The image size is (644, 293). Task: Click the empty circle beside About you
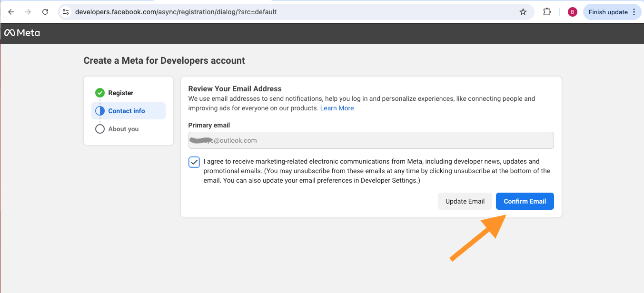(99, 129)
